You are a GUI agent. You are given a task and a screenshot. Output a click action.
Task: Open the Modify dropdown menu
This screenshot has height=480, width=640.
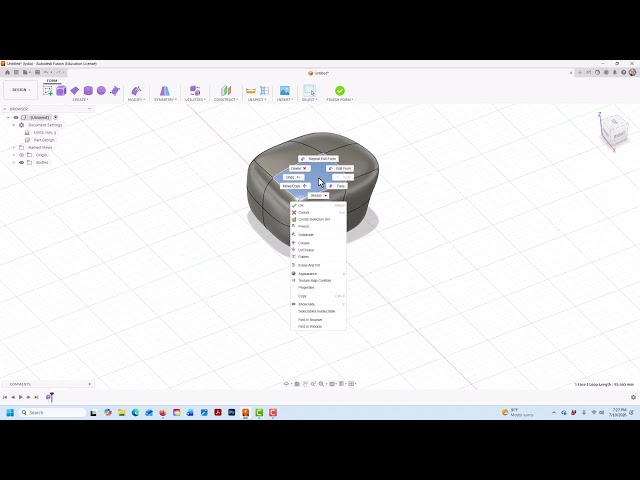(136, 100)
